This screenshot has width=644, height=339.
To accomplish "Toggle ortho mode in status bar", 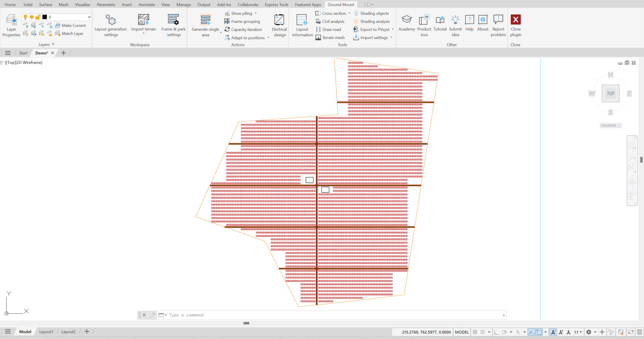I will (x=497, y=332).
